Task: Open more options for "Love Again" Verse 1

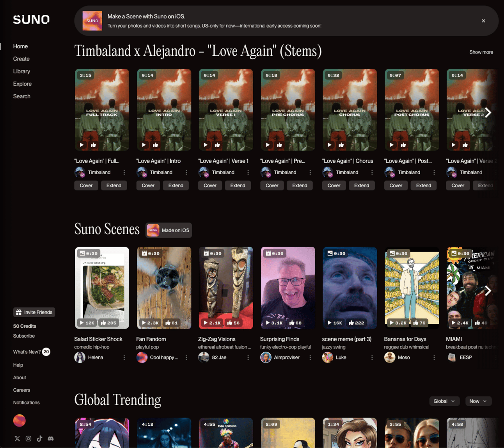Action: pyautogui.click(x=248, y=172)
